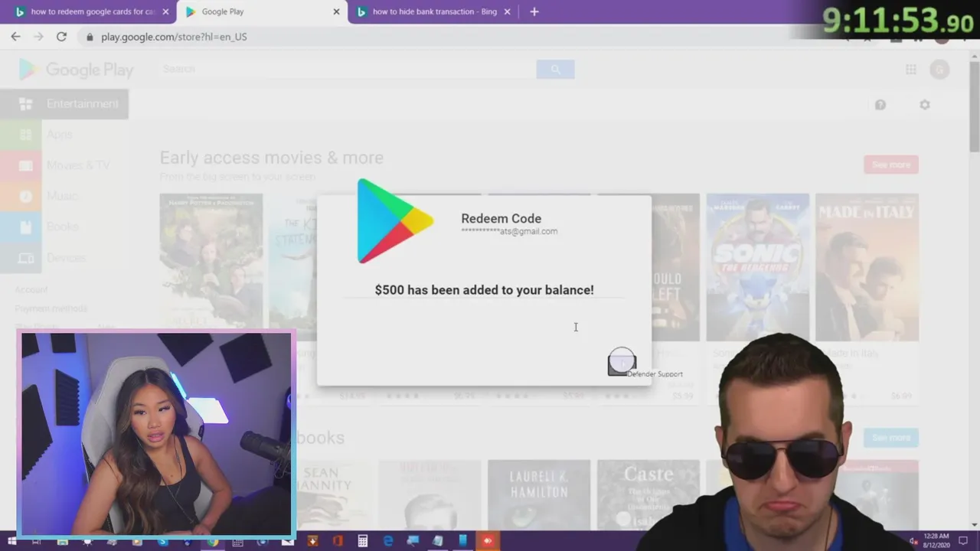Image resolution: width=980 pixels, height=551 pixels.
Task: Open the Office icon on taskbar
Action: pyautogui.click(x=338, y=541)
